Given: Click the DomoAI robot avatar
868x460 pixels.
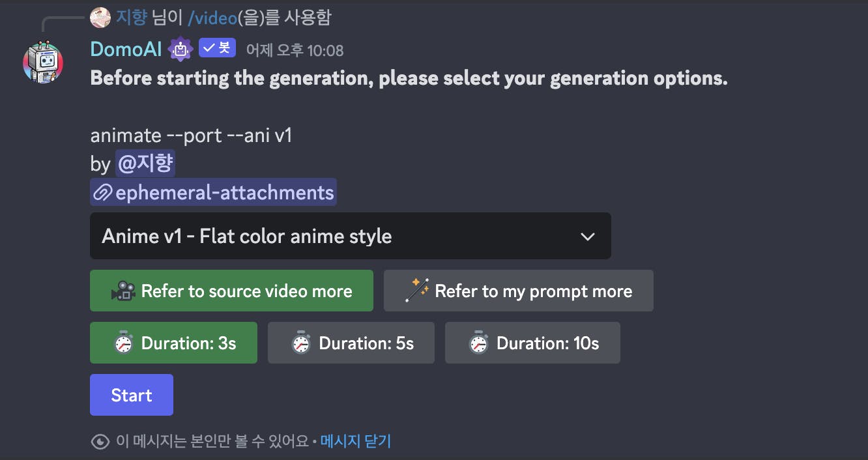Looking at the screenshot, I should (43, 63).
